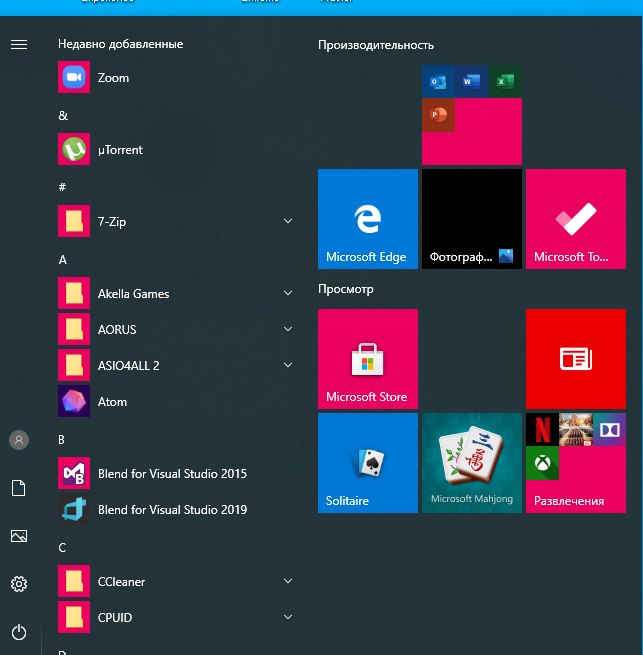Open Blend for Visual Studio 2019 icon
643x655 pixels.
point(74,509)
